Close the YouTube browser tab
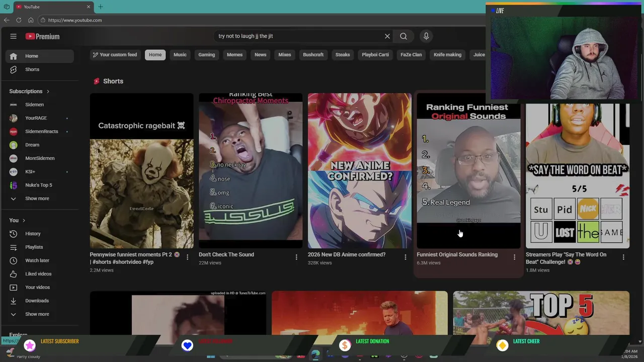 [89, 7]
